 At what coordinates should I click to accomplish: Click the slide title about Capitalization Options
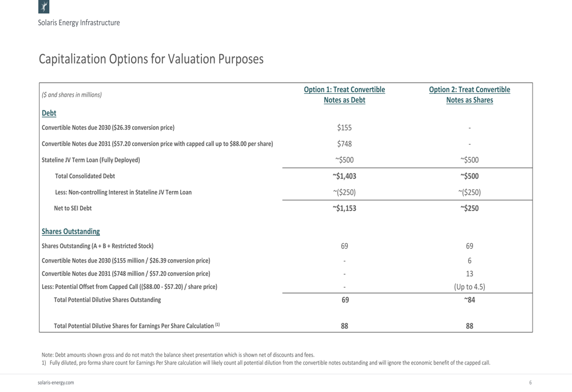pos(151,59)
